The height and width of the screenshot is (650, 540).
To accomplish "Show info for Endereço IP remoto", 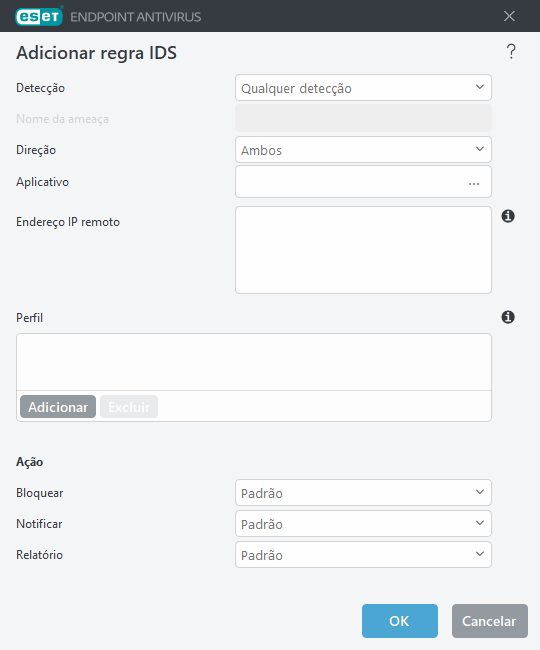I will click(508, 216).
